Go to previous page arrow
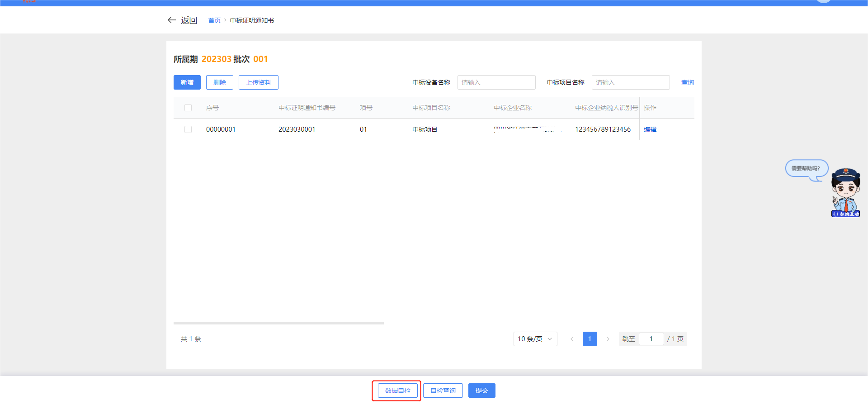This screenshot has width=868, height=405. click(572, 339)
